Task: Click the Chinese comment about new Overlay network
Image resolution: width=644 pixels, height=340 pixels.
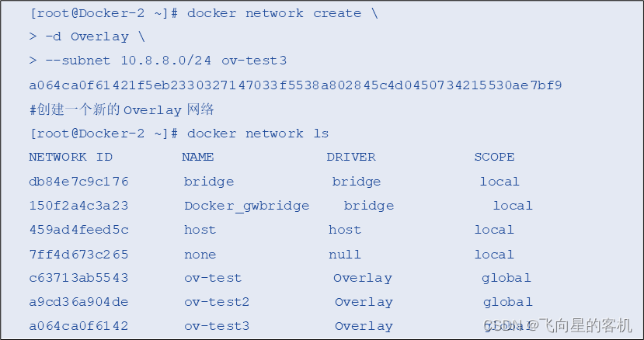Action: tap(121, 109)
